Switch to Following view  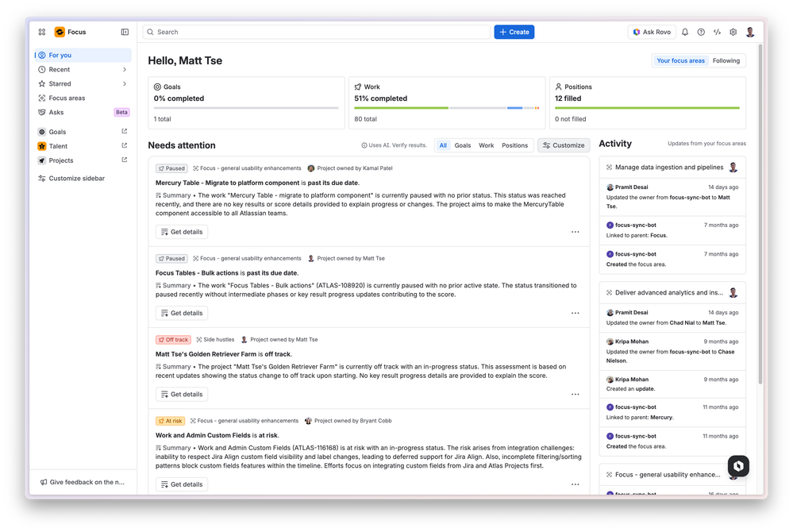click(726, 60)
